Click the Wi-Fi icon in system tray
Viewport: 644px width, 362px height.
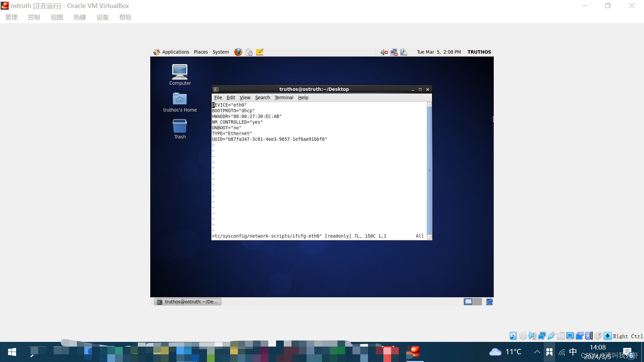click(562, 352)
